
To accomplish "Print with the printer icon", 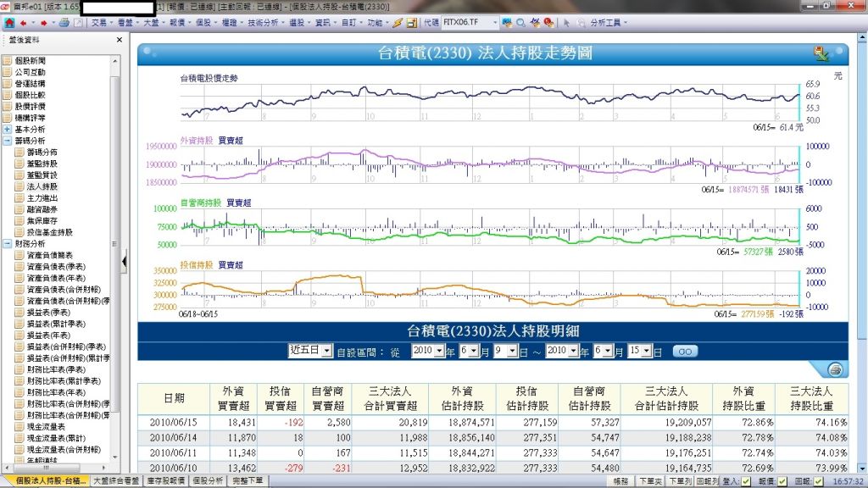I will (64, 23).
